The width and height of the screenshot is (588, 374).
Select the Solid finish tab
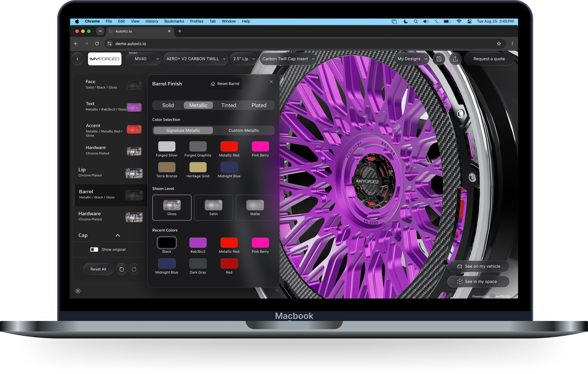click(x=168, y=105)
